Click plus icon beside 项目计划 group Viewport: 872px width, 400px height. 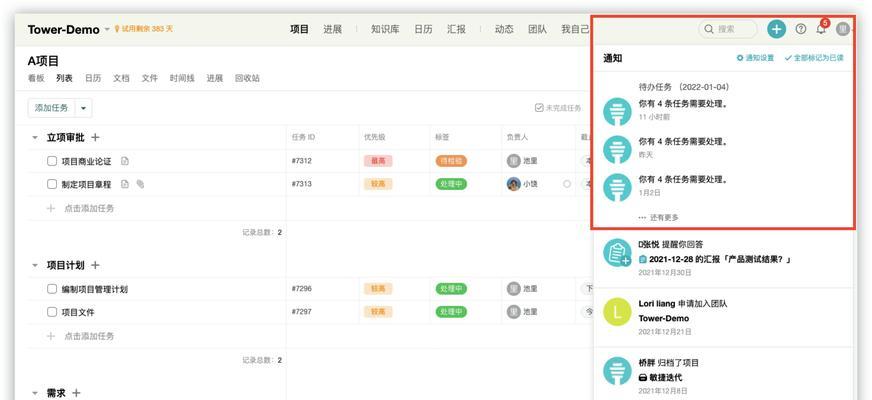coord(96,265)
